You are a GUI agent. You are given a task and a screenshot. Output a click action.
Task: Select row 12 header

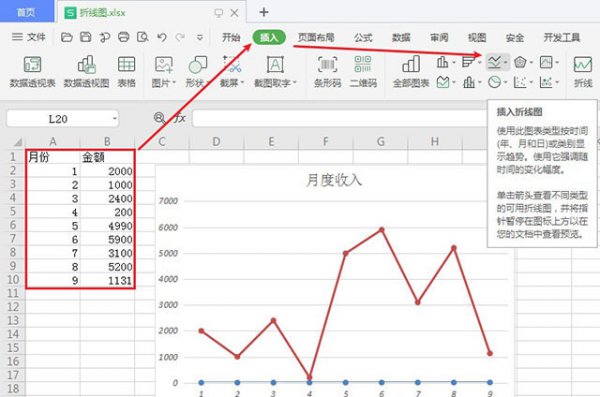[x=13, y=307]
